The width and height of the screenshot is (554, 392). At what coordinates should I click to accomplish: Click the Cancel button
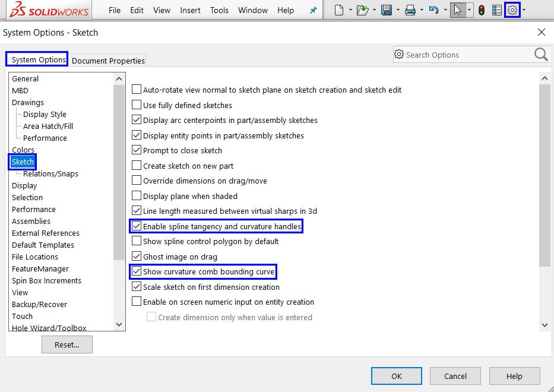pyautogui.click(x=455, y=376)
